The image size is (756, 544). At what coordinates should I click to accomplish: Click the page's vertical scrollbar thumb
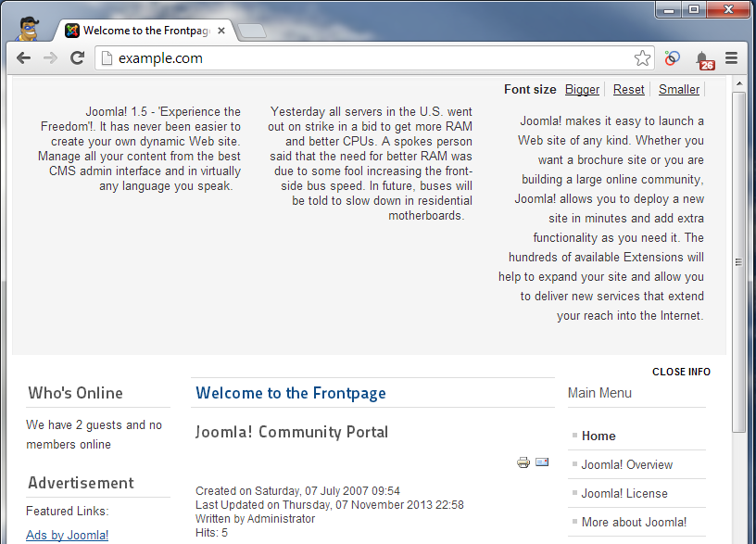click(738, 262)
